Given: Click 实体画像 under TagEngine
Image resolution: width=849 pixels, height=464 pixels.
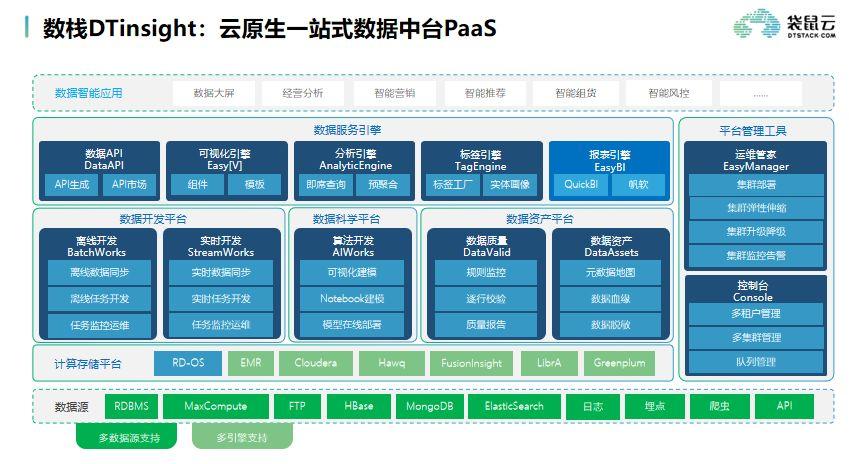Looking at the screenshot, I should 510,185.
